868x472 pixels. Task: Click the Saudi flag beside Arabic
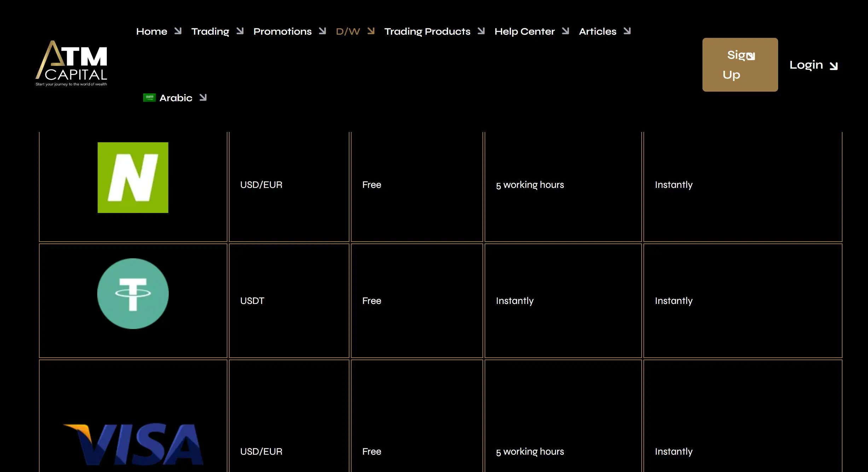[x=149, y=98]
